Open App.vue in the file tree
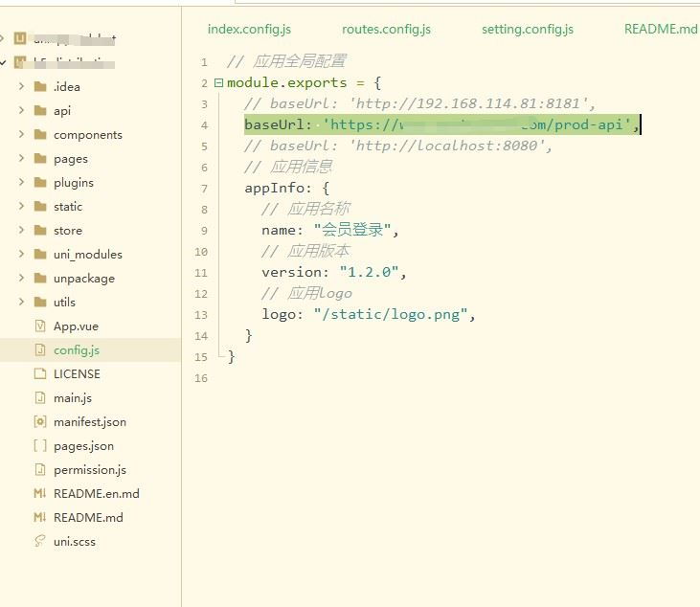Viewport: 700px width, 607px height. 76,326
